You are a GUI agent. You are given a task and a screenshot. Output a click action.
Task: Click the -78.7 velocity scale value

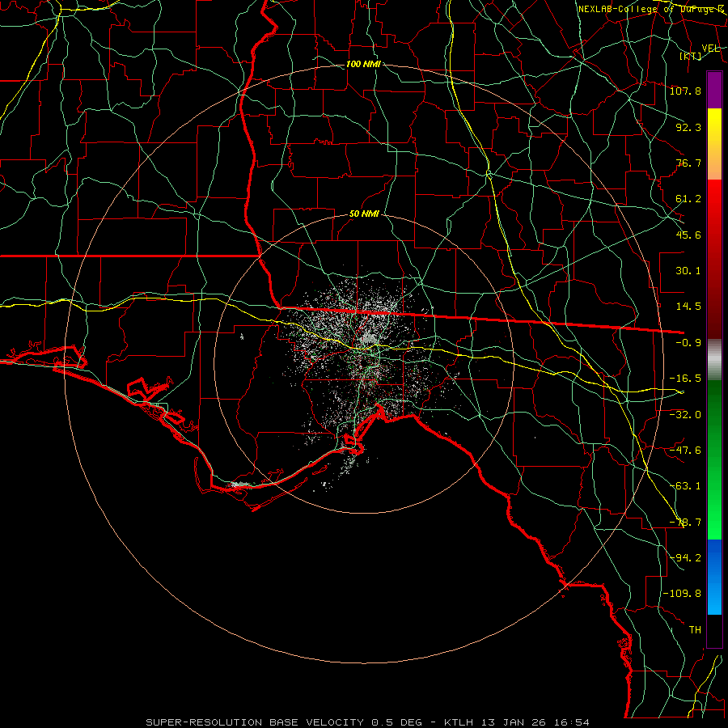(685, 523)
